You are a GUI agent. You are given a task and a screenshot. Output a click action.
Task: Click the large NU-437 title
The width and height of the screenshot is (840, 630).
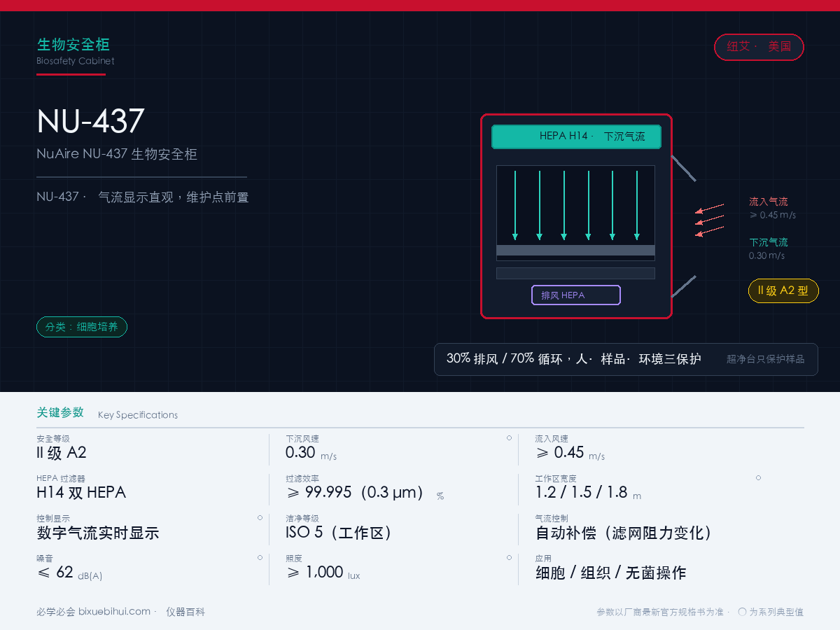click(90, 121)
